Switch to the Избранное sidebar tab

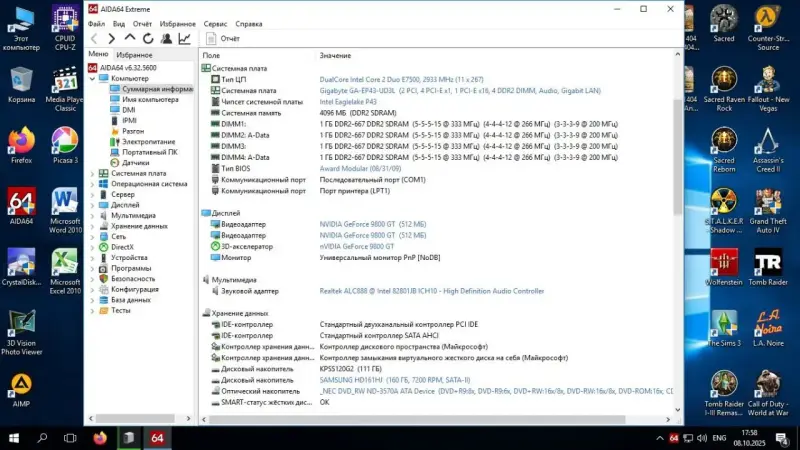coord(135,54)
